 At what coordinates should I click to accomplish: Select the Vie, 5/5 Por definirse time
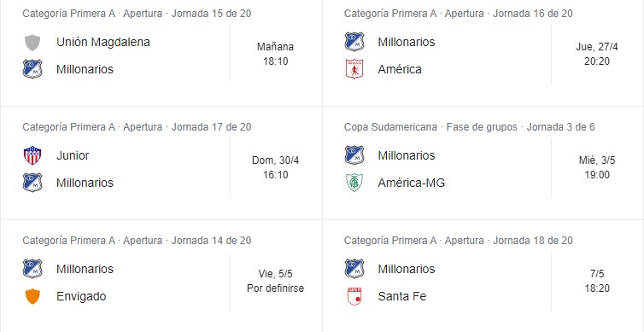point(276,281)
